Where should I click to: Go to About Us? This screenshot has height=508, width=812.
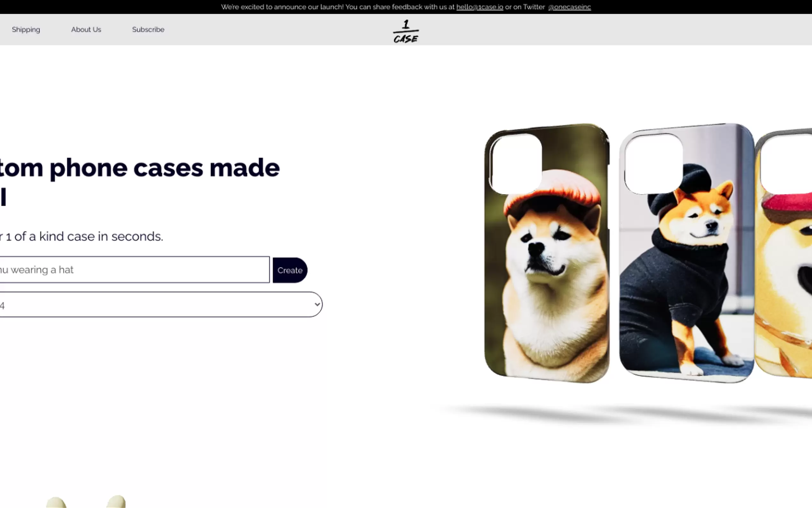tap(86, 29)
